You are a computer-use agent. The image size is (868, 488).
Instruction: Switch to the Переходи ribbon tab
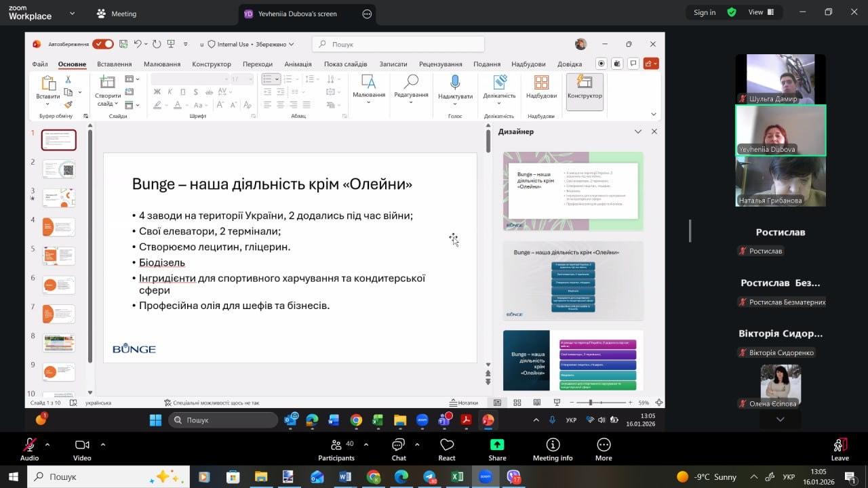(258, 64)
